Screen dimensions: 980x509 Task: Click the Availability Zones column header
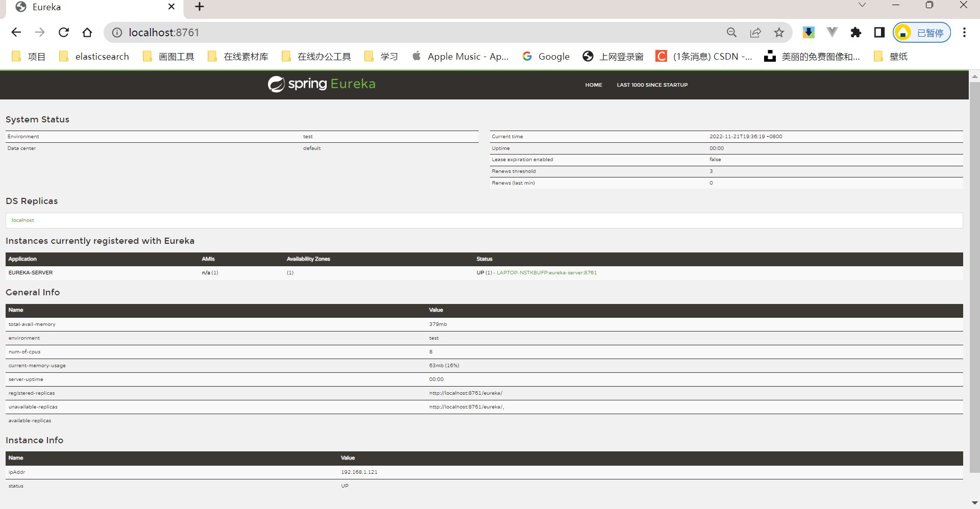(308, 259)
